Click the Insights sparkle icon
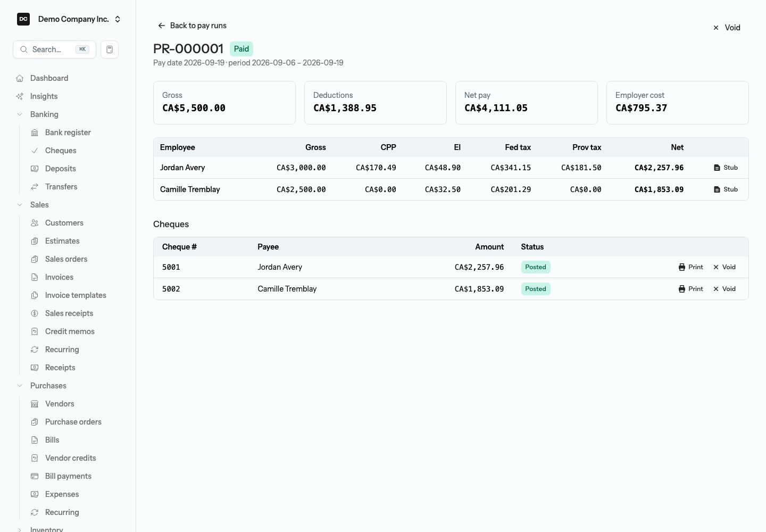 (x=20, y=96)
